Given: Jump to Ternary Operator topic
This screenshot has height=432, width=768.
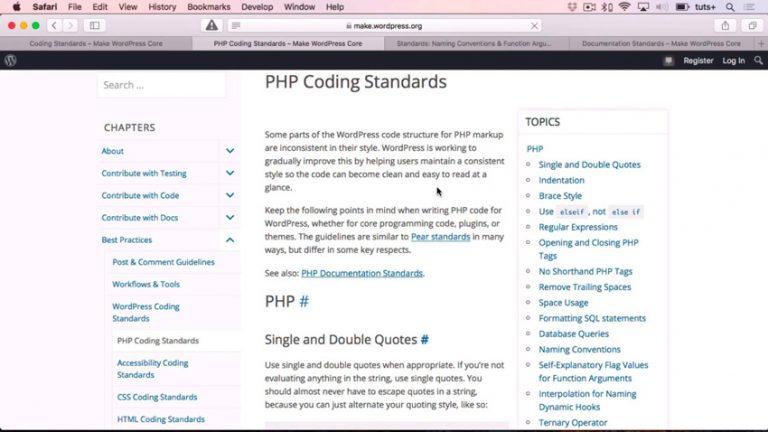Looking at the screenshot, I should [573, 423].
